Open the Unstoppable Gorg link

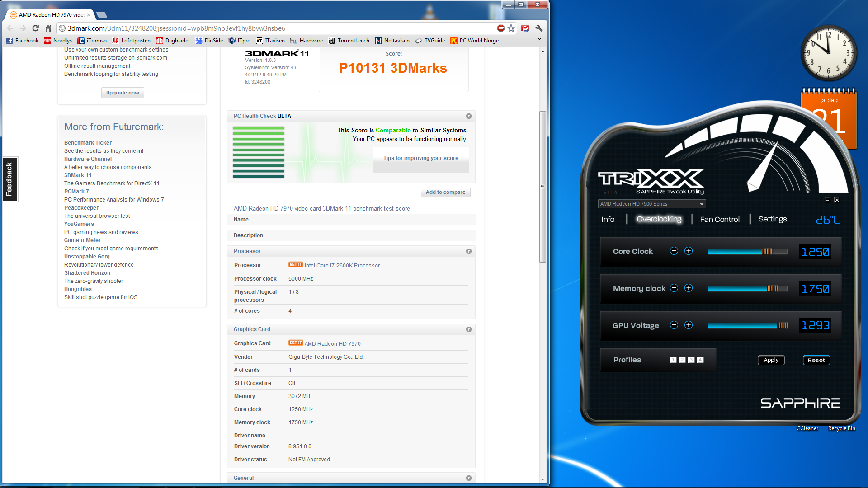tap(87, 257)
